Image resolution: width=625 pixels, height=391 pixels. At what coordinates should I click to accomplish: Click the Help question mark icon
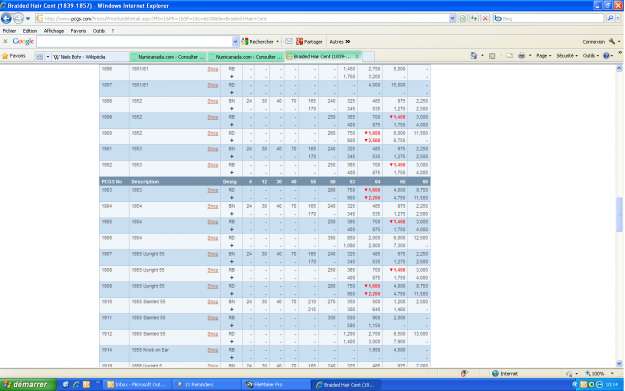point(606,56)
